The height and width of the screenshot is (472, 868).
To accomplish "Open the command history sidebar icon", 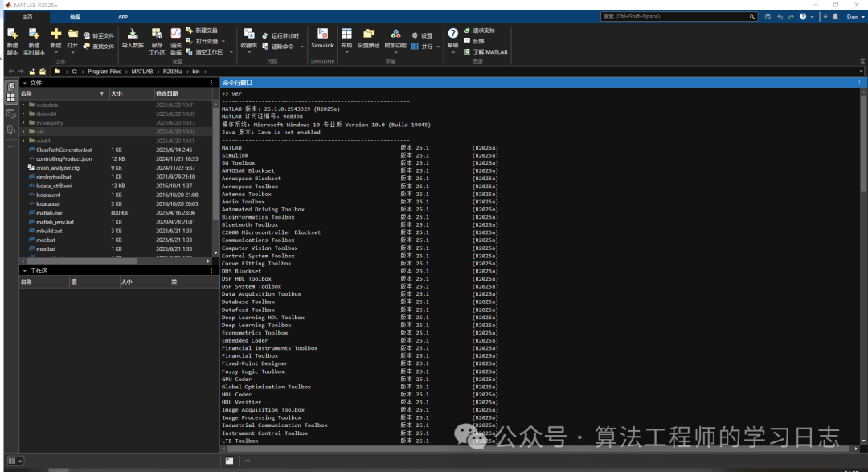I will click(x=11, y=114).
